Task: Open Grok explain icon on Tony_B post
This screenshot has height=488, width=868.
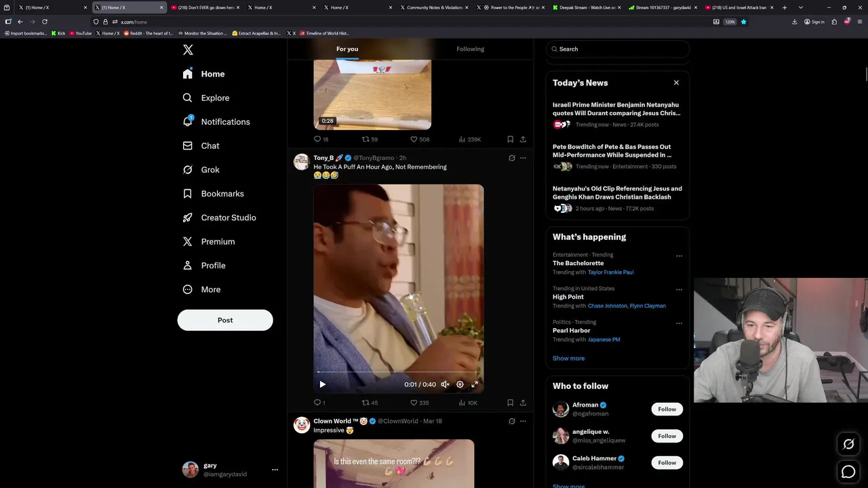Action: point(512,158)
